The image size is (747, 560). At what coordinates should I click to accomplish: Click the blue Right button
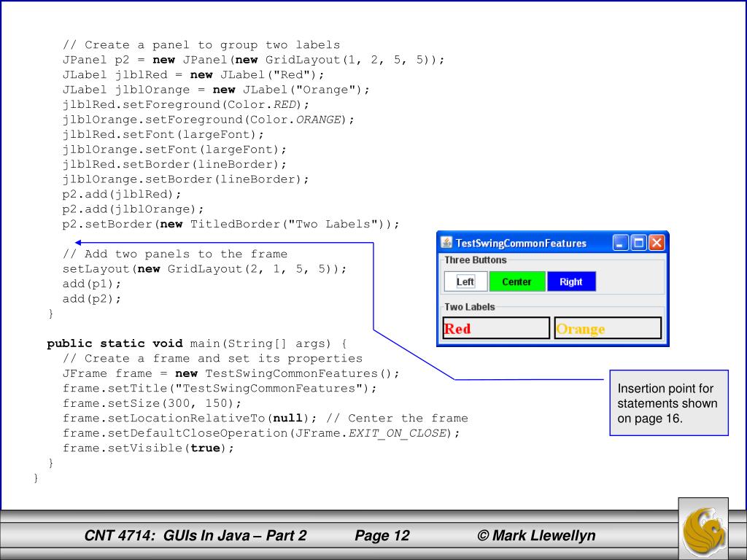point(571,281)
